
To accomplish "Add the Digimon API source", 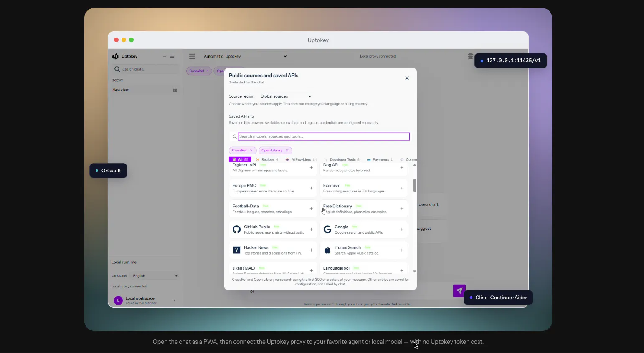I will 311,167.
